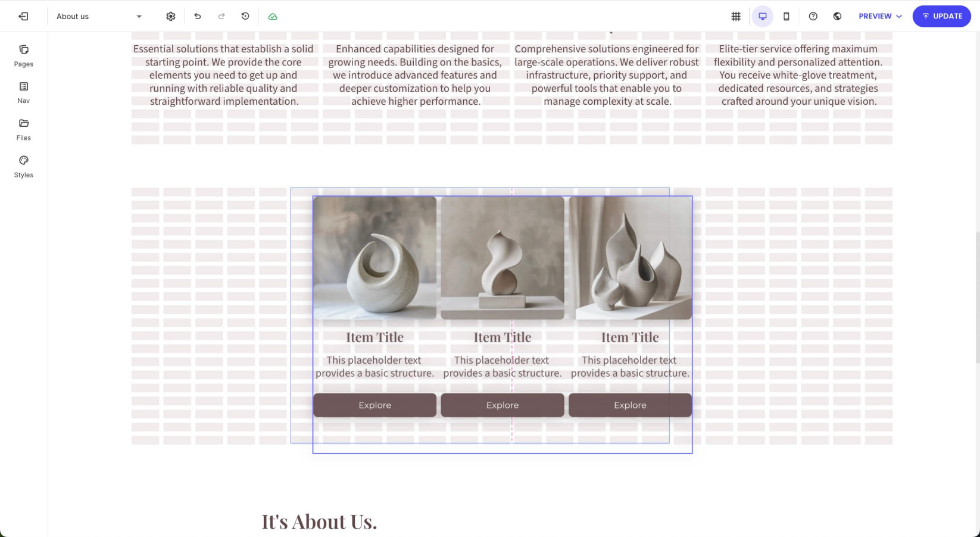Open version history icon
Screen dimensions: 980x537
pyautogui.click(x=245, y=16)
